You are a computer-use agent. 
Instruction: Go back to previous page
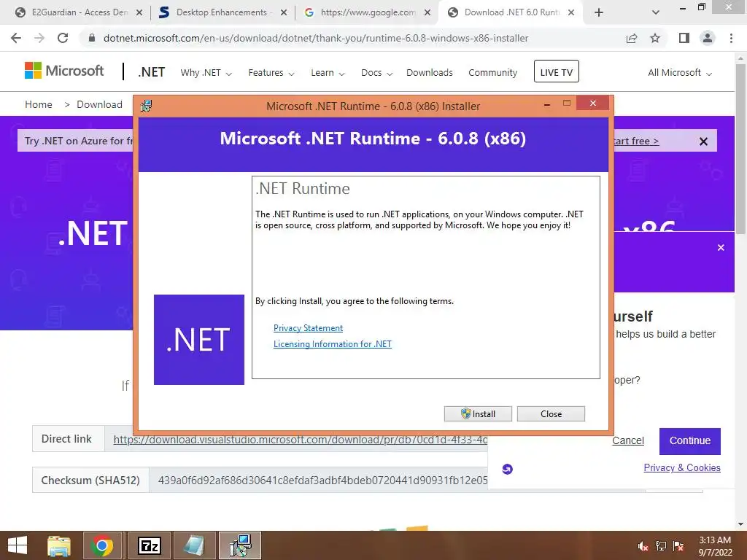click(x=16, y=38)
